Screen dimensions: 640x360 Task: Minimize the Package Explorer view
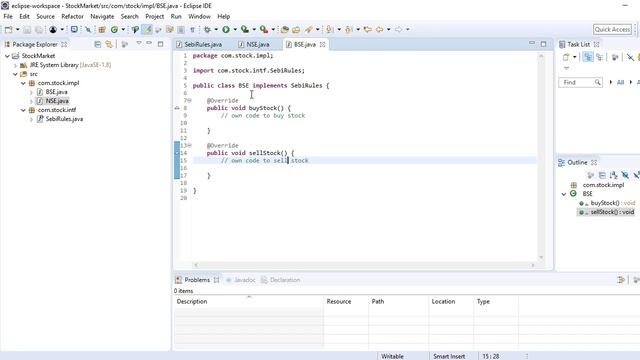point(149,43)
